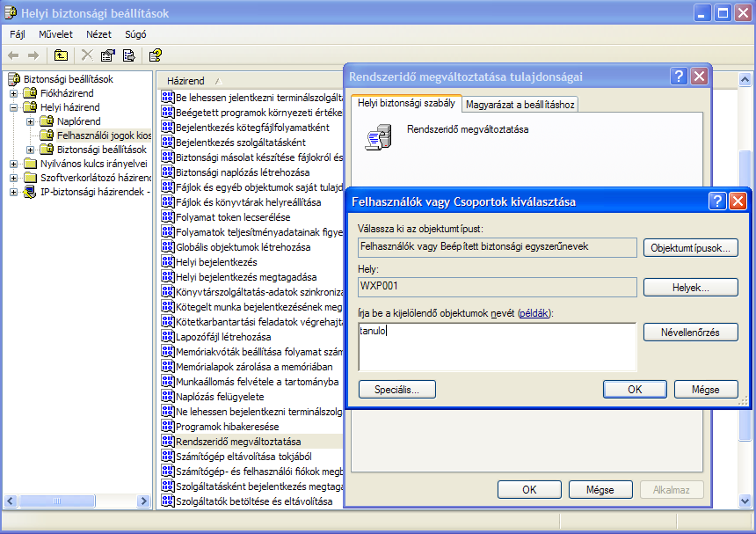
Task: Click the Up one level toolbar icon
Action: pyautogui.click(x=60, y=55)
